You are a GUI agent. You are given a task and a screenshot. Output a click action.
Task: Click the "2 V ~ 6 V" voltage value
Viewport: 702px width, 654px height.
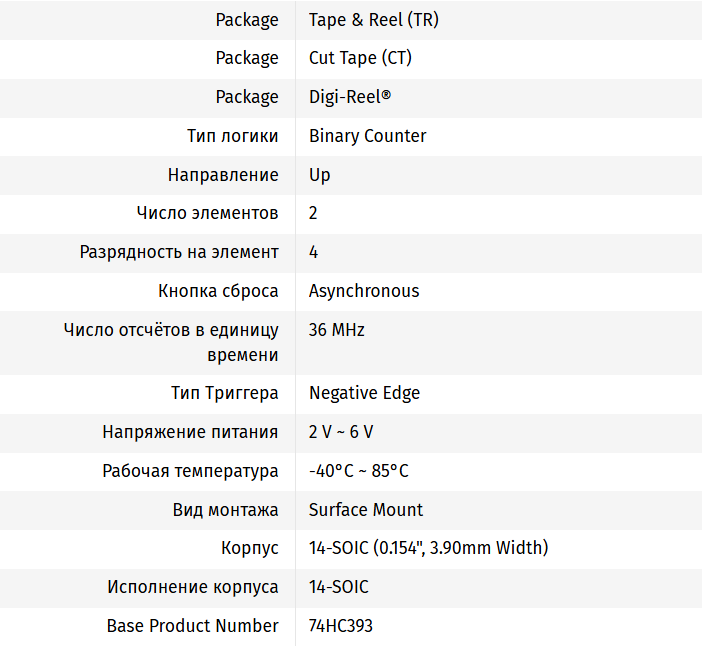point(341,432)
